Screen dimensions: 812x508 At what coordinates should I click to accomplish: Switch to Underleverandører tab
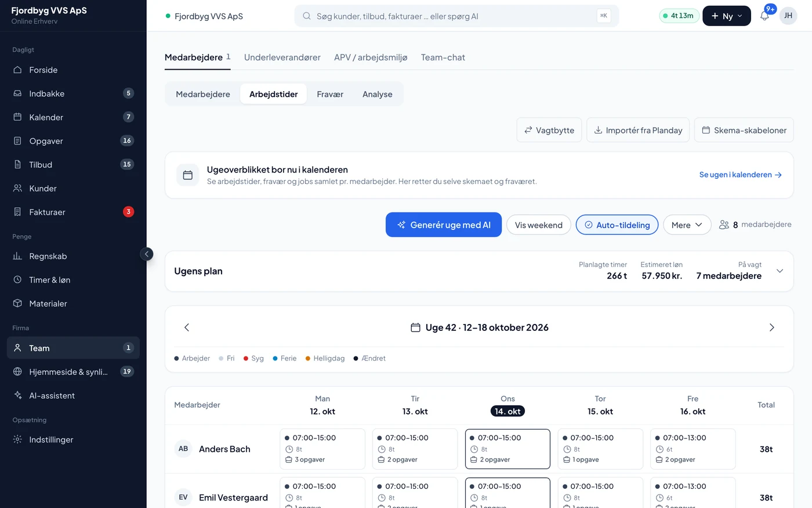(x=282, y=57)
